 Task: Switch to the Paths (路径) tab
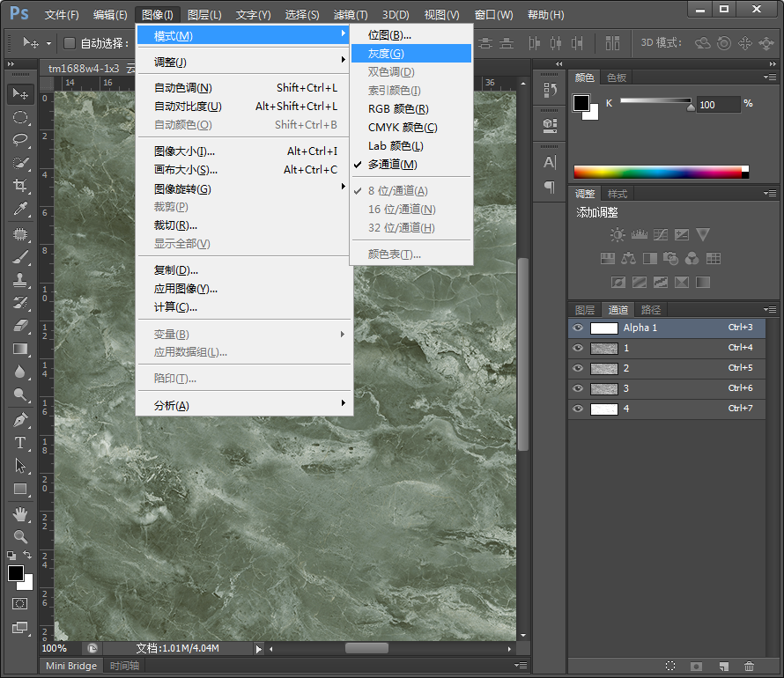tap(650, 310)
